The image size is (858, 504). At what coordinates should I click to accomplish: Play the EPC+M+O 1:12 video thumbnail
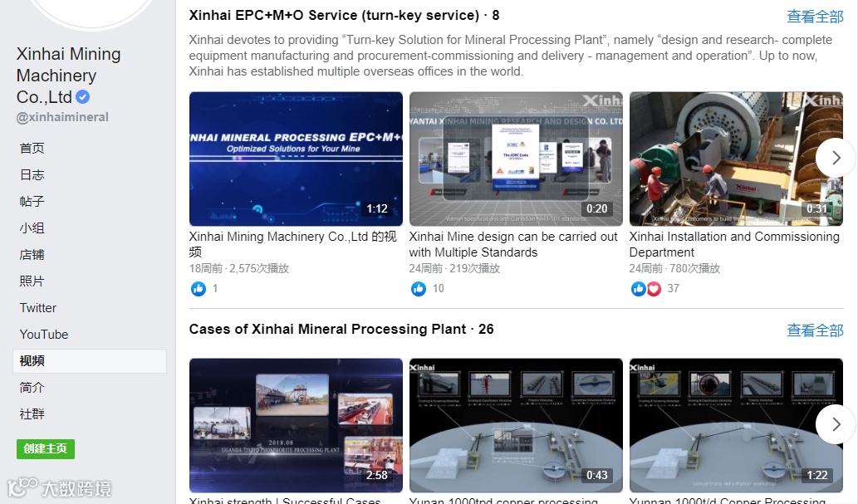[296, 159]
